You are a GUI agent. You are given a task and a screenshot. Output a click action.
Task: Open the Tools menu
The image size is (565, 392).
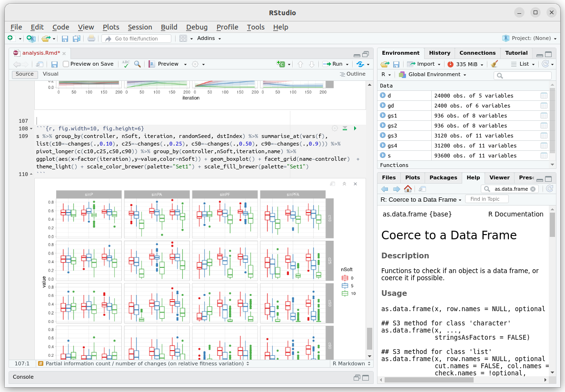(256, 27)
